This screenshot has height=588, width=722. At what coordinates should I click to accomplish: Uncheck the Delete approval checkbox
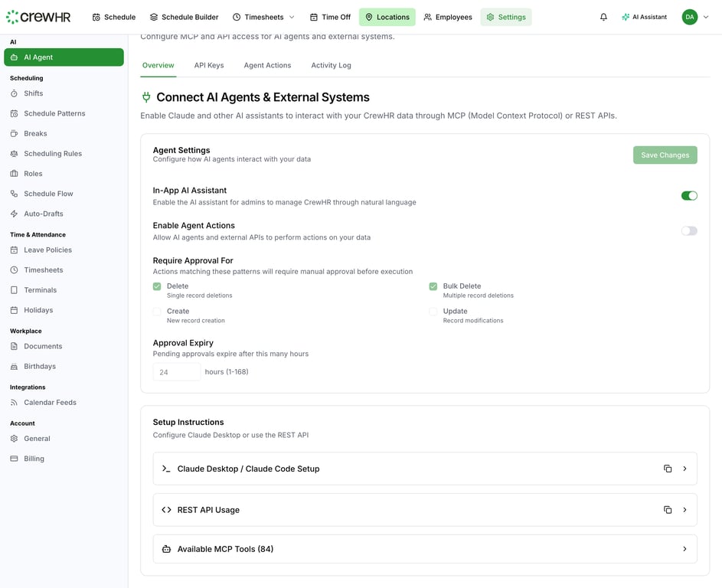[x=157, y=286]
